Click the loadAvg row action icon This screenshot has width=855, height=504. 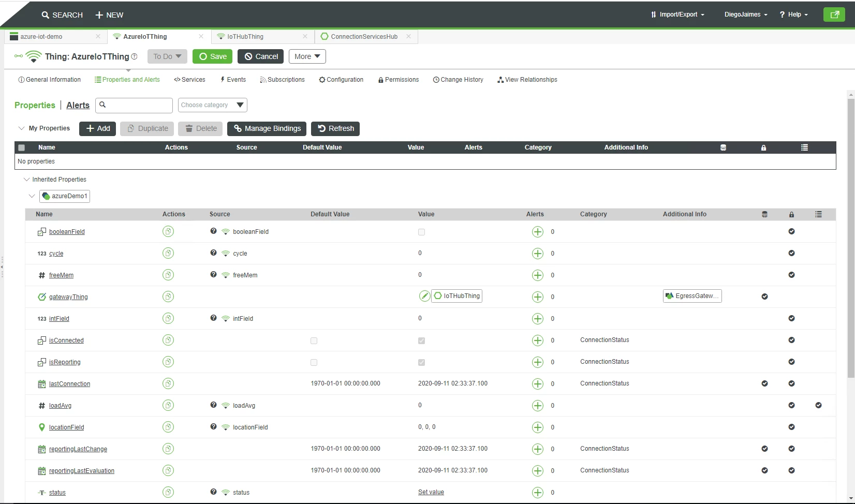(168, 405)
